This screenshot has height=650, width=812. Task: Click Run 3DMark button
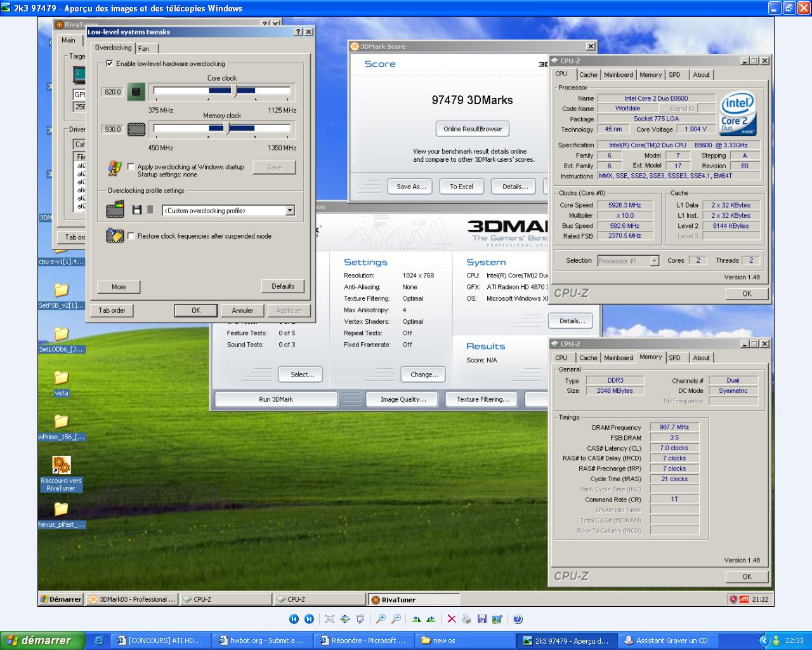pyautogui.click(x=276, y=399)
